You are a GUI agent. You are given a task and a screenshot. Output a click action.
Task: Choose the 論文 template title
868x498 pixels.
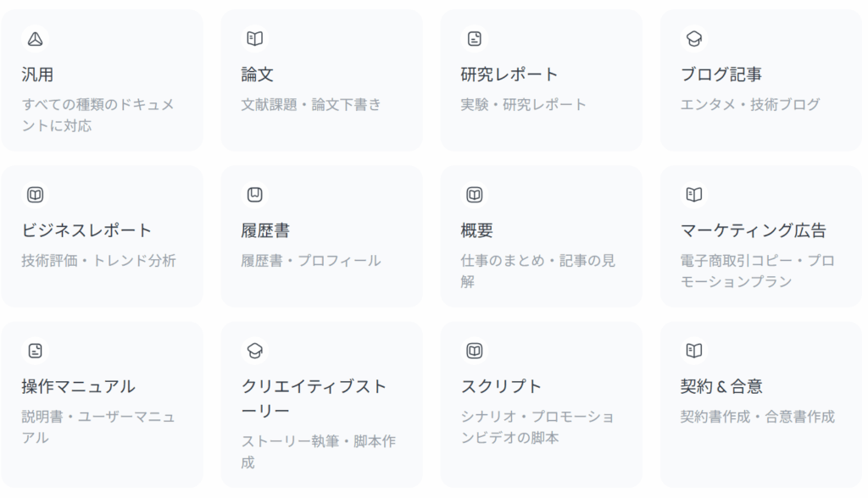[257, 75]
